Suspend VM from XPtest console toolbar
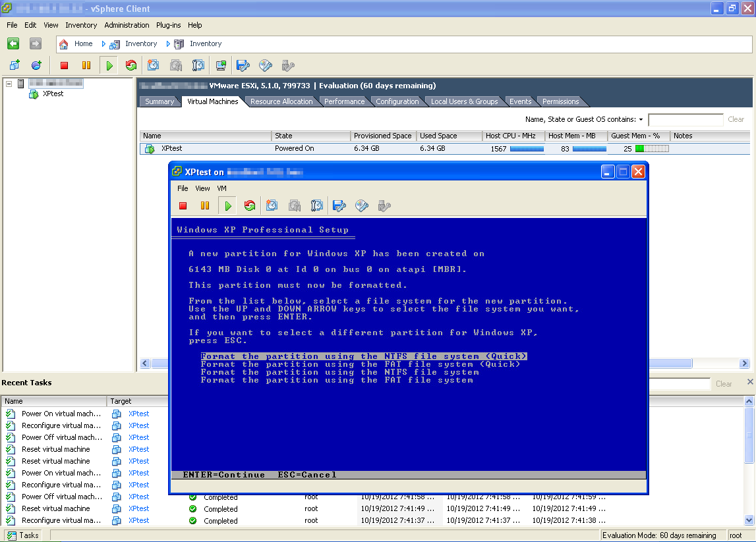The height and width of the screenshot is (542, 756). [205, 206]
